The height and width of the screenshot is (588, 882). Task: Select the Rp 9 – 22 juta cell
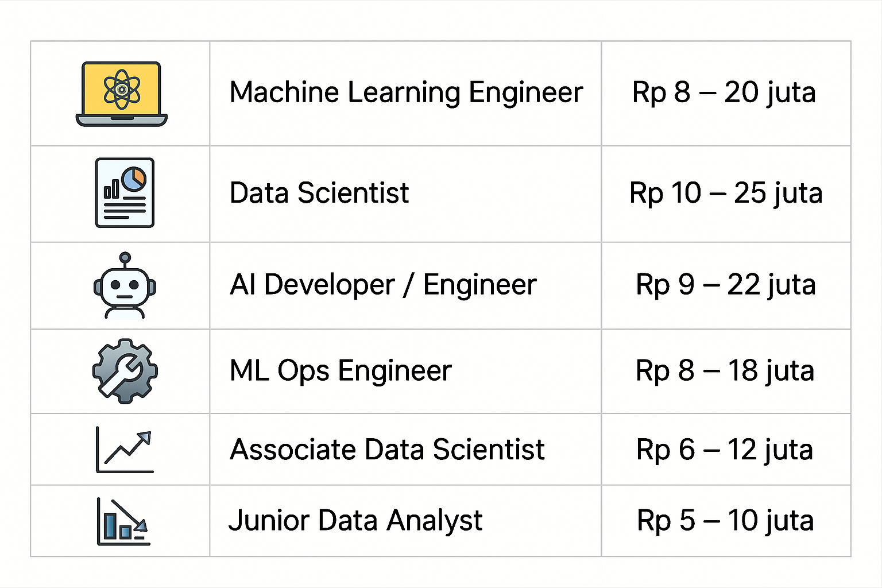pos(726,285)
